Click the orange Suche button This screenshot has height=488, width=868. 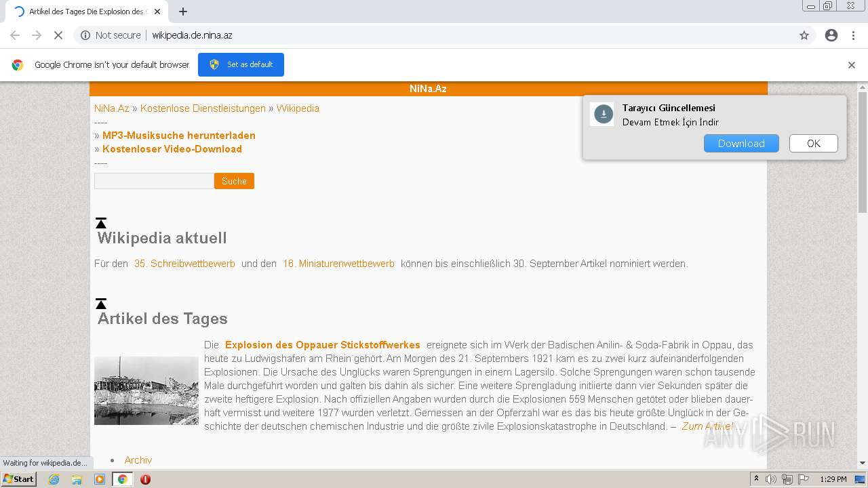pos(234,181)
